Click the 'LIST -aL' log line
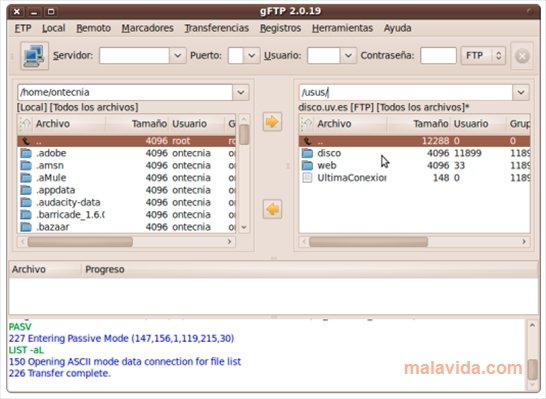This screenshot has width=546, height=399. (26, 350)
